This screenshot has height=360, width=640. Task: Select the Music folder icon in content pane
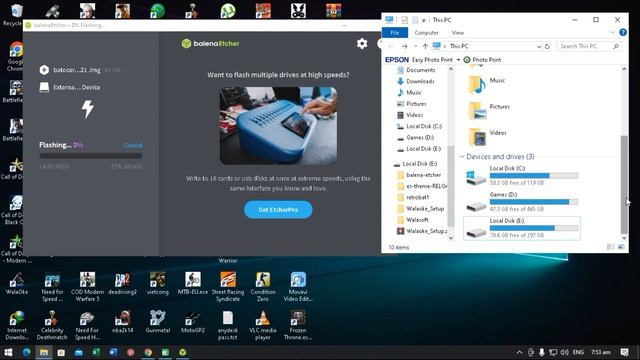(477, 84)
